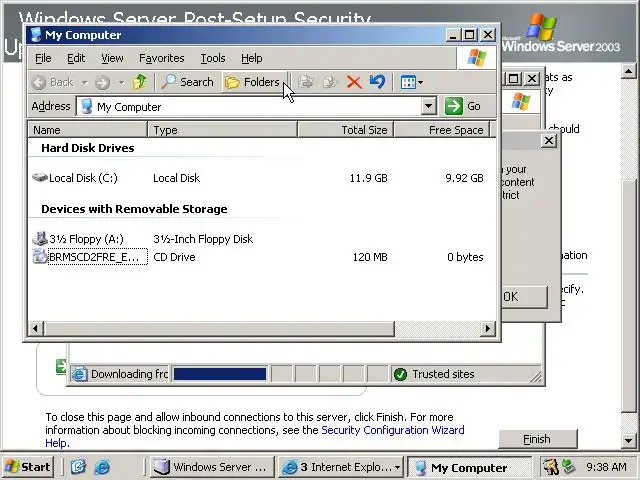The width and height of the screenshot is (640, 480).
Task: Click the Trusted sites status bar zone
Action: [434, 374]
